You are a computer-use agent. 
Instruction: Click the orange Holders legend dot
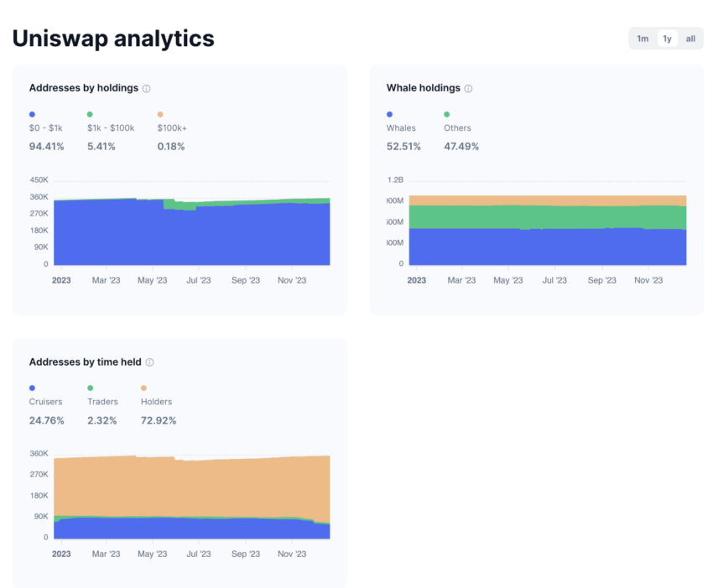tap(143, 388)
